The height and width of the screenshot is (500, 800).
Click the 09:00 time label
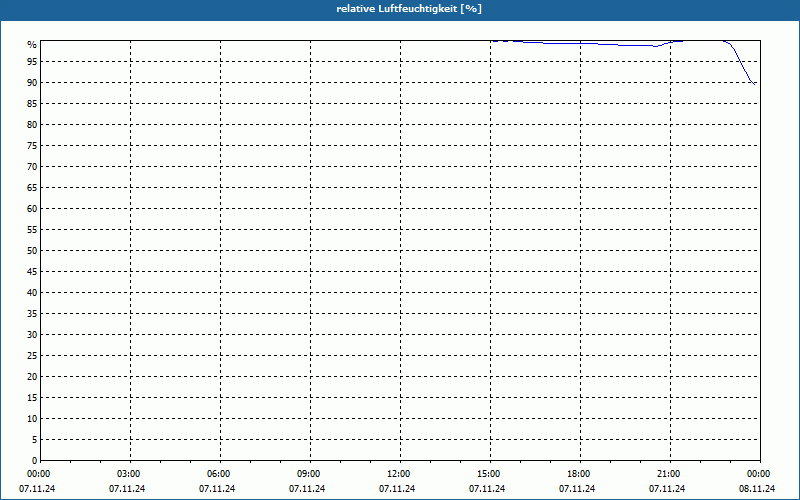[308, 474]
